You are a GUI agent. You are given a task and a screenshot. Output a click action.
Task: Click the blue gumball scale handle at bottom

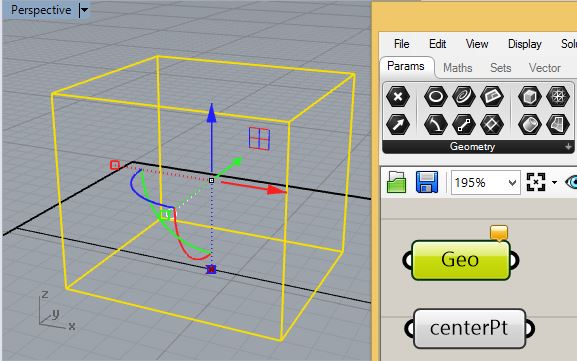[x=211, y=269]
